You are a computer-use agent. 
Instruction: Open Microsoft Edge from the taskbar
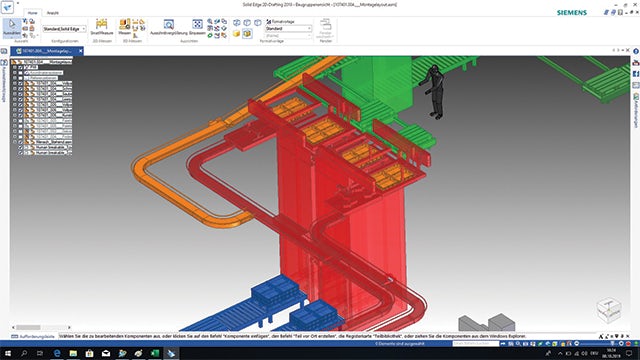click(x=57, y=353)
